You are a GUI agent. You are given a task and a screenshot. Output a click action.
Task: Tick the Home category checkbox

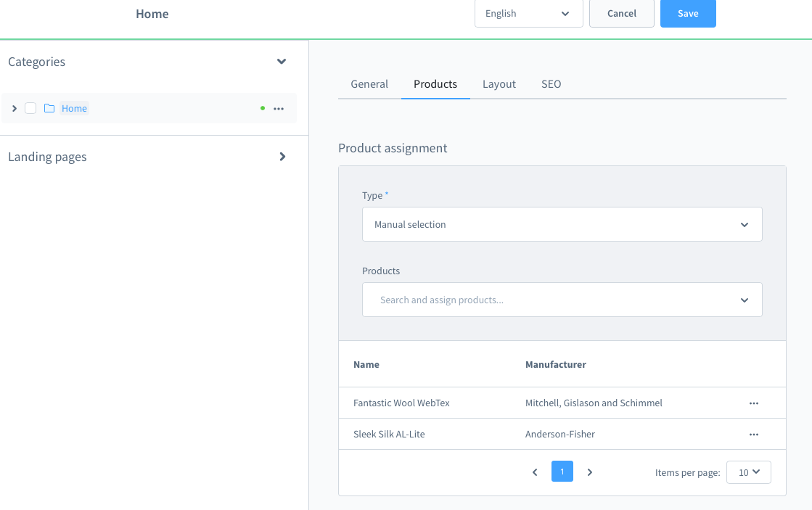30,108
